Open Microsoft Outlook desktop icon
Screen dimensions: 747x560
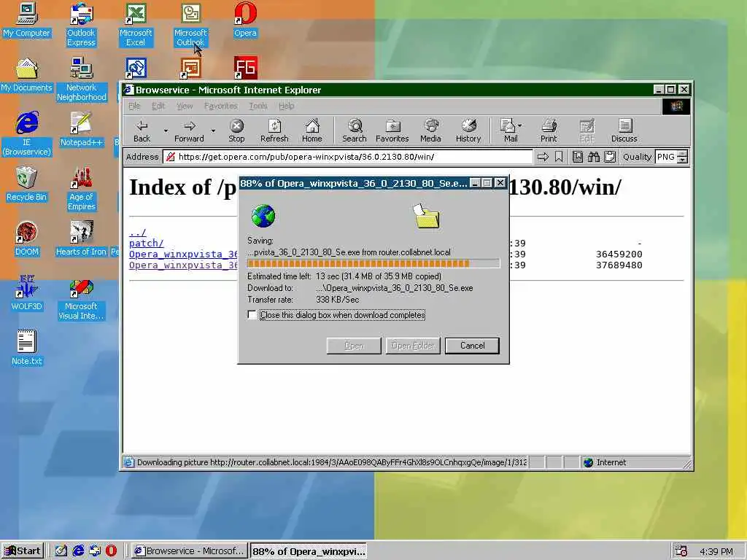click(x=190, y=25)
